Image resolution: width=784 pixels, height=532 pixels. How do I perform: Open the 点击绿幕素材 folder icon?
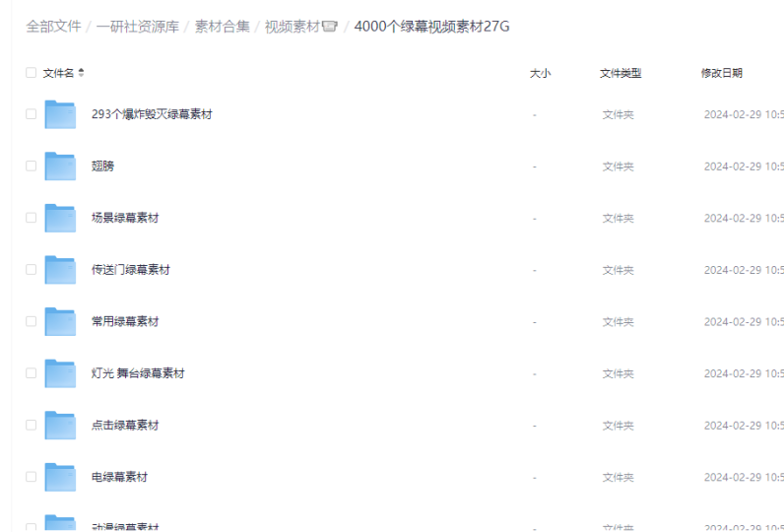click(x=60, y=425)
